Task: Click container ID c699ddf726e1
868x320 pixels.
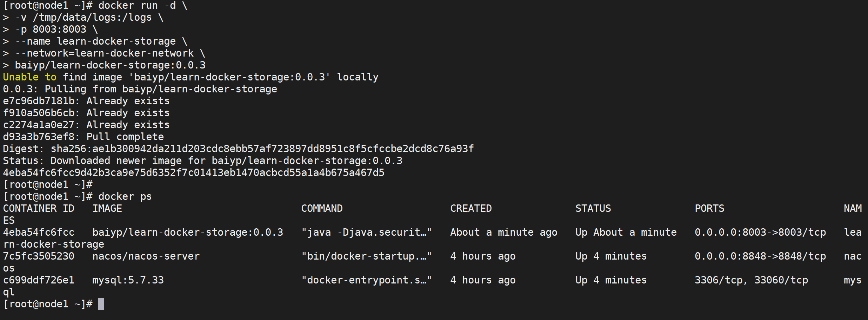Action: point(39,280)
